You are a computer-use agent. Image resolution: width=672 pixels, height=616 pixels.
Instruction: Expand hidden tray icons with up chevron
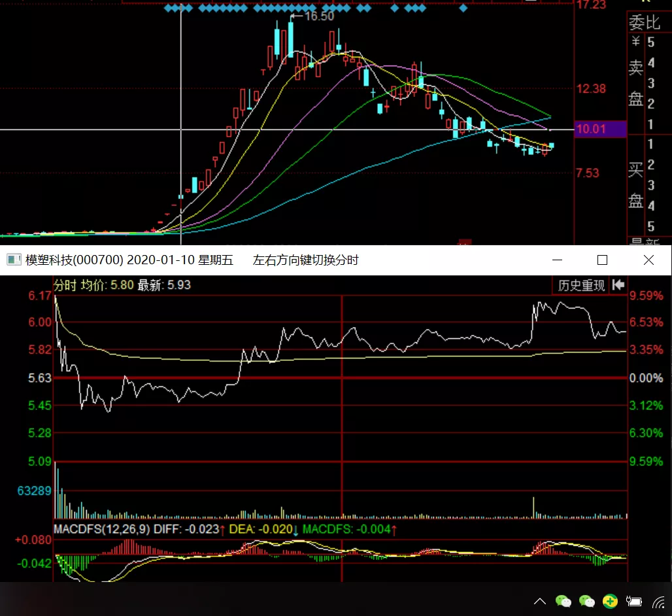click(x=540, y=601)
